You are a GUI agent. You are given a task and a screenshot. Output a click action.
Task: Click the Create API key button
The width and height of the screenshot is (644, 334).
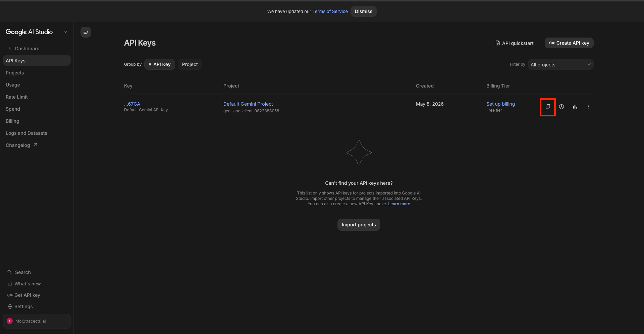click(569, 43)
